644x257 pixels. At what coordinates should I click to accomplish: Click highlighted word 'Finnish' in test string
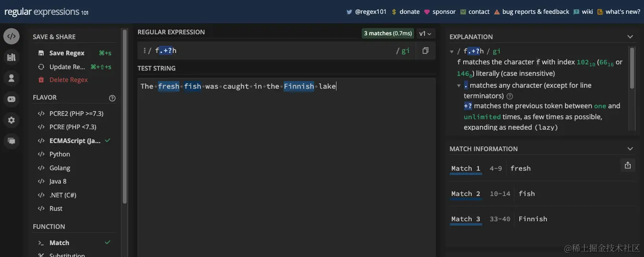point(299,86)
